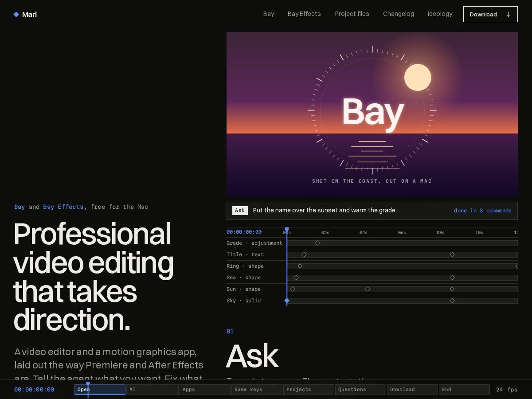Select the Sun track keyframe near 04s
Image resolution: width=532 pixels, height=399 pixels.
click(368, 289)
